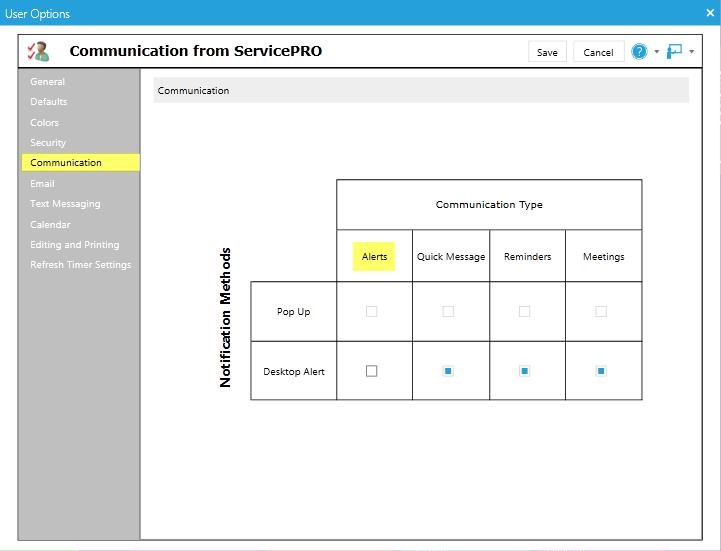Click the Quick Message column header
Screen dimensions: 721x551
tap(451, 256)
